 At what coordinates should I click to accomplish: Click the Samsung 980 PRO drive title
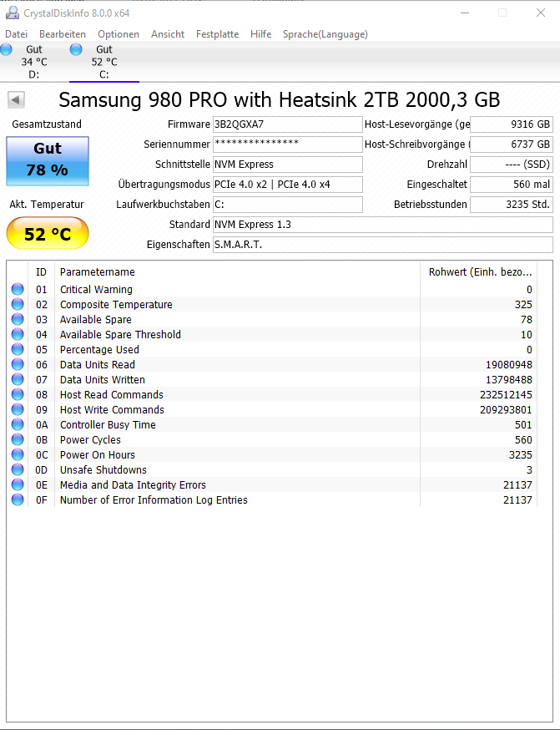pyautogui.click(x=279, y=99)
